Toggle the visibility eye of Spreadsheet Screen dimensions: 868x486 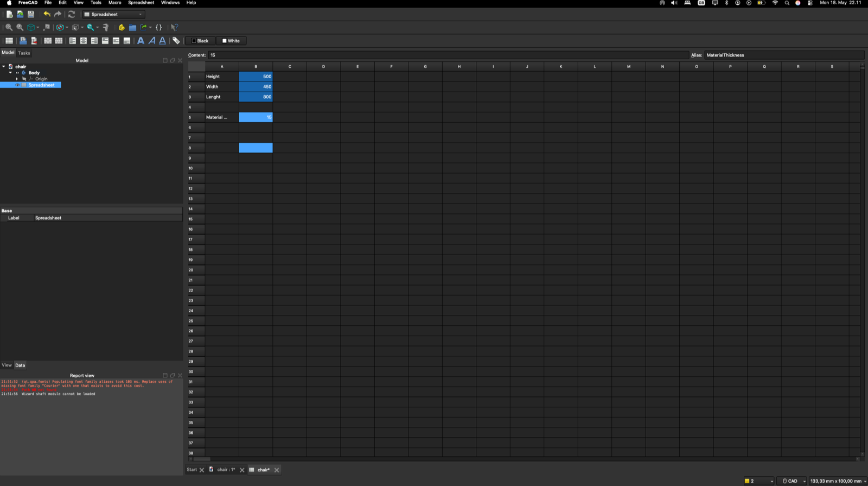pos(17,85)
